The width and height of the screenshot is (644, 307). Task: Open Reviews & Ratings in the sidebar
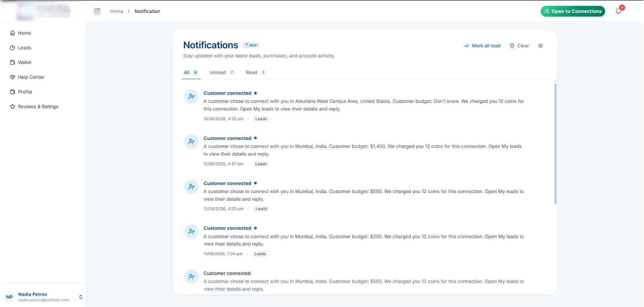[34, 107]
